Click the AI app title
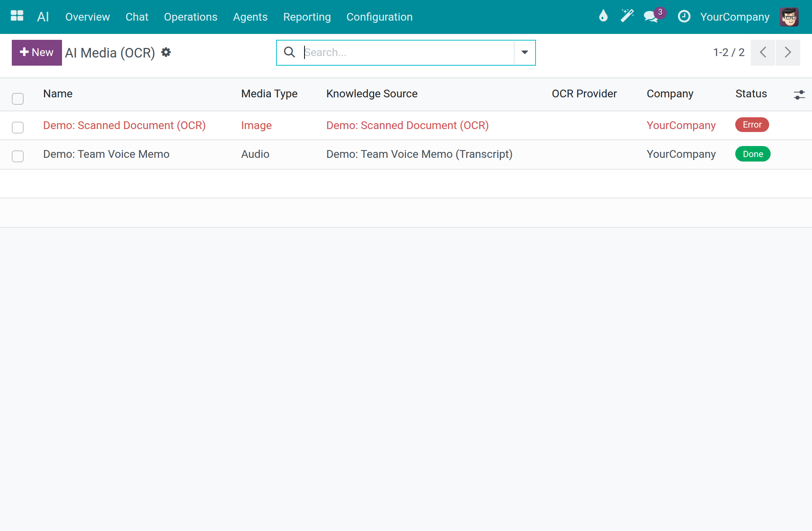 43,17
